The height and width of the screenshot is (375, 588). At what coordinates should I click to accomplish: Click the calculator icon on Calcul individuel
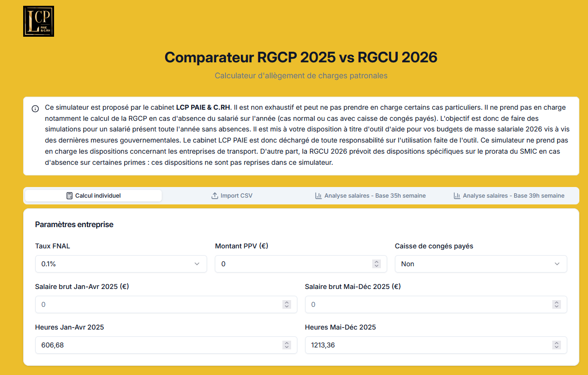point(70,196)
